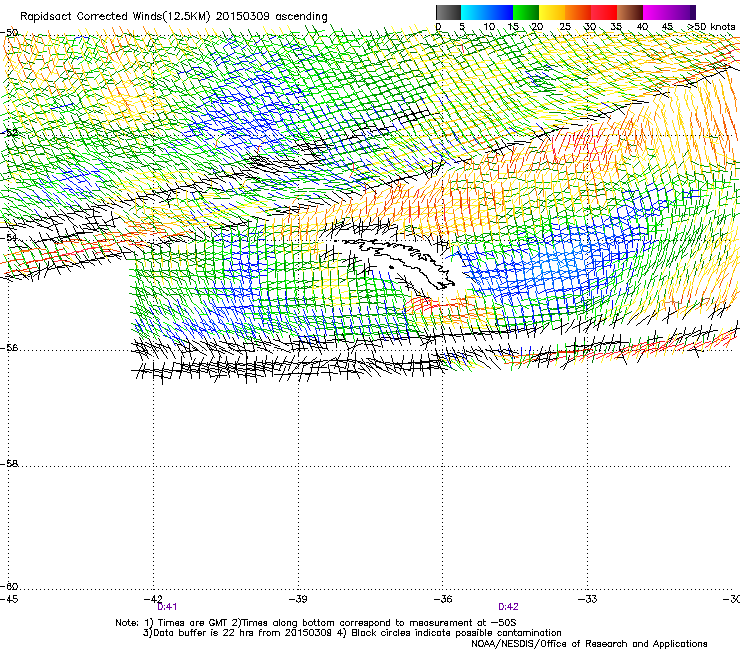Click the date '20150309' in the title
Image resolution: width=740 pixels, height=650 pixels.
243,17
